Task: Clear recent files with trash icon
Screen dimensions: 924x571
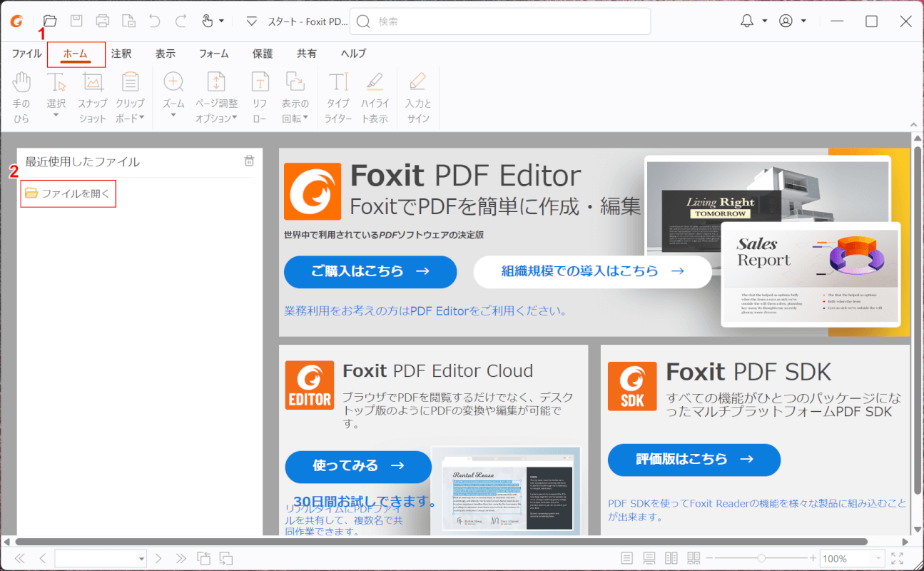Action: point(249,161)
